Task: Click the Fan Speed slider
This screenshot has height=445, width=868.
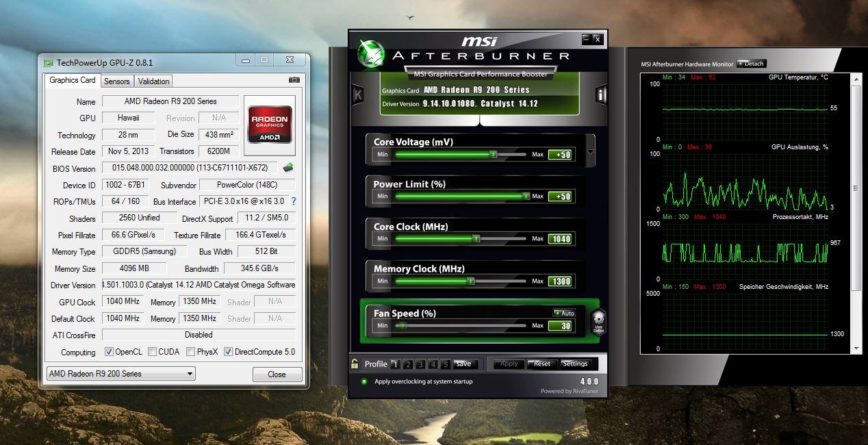Action: pos(460,326)
